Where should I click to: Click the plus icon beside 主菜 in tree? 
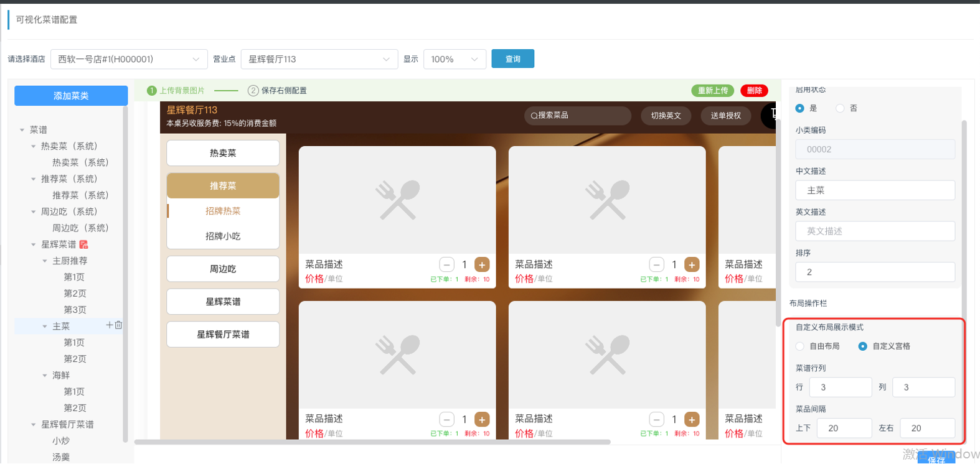(x=110, y=325)
